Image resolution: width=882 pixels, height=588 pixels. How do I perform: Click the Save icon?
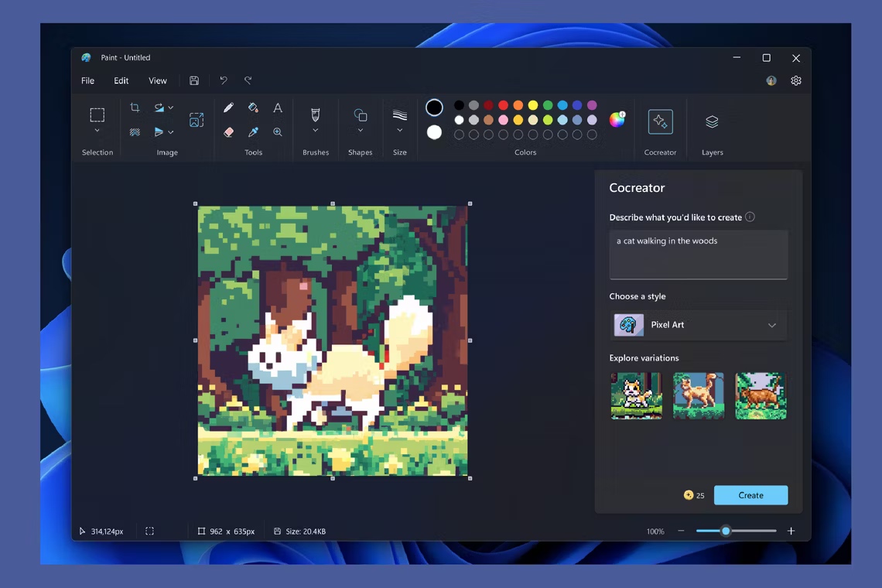[x=194, y=80]
